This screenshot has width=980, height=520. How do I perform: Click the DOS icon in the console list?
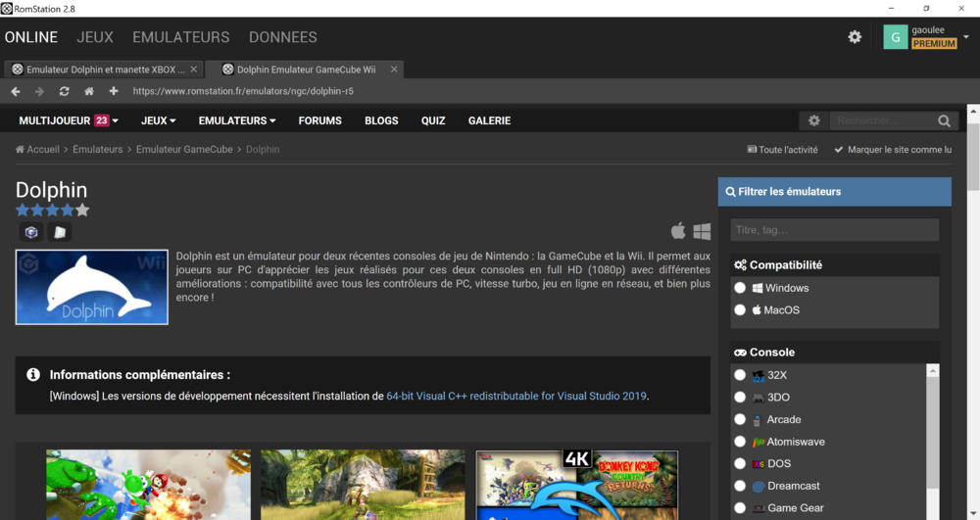pyautogui.click(x=759, y=464)
